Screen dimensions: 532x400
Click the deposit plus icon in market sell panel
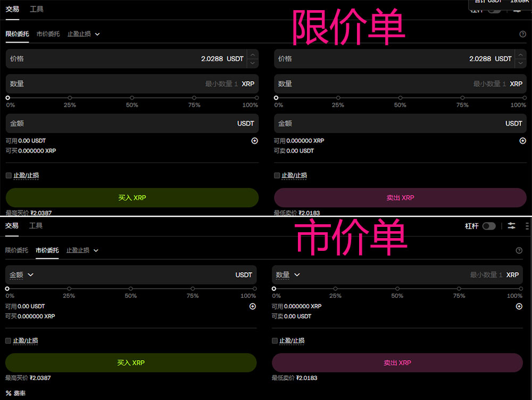[x=519, y=306]
